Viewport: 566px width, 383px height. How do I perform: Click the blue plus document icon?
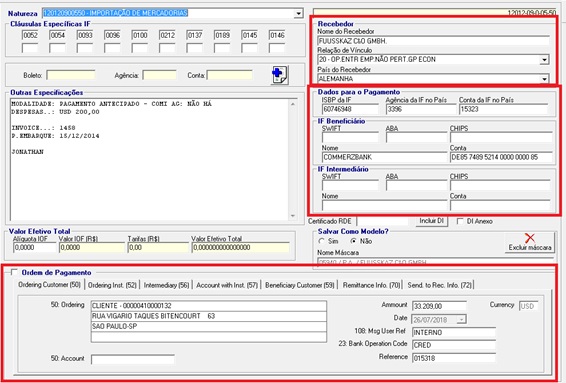[x=280, y=75]
